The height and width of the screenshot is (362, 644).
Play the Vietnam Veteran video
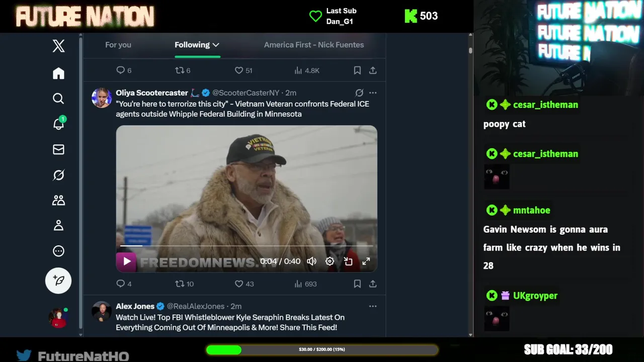click(127, 261)
